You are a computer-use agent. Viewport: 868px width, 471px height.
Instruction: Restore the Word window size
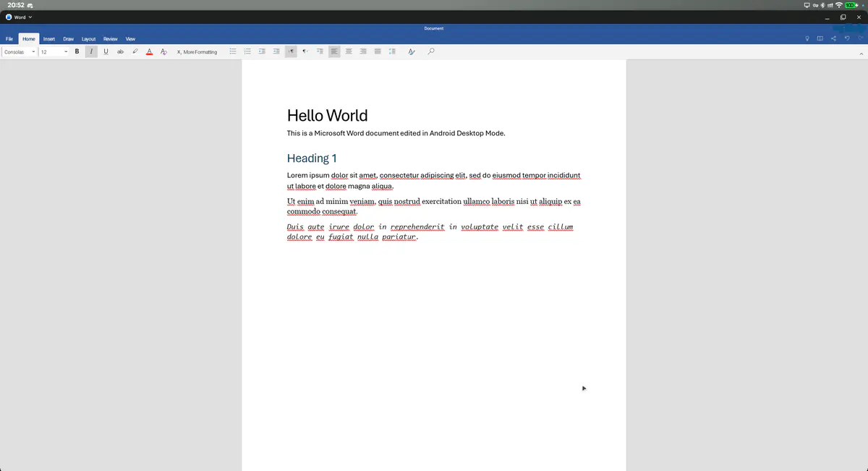click(843, 17)
